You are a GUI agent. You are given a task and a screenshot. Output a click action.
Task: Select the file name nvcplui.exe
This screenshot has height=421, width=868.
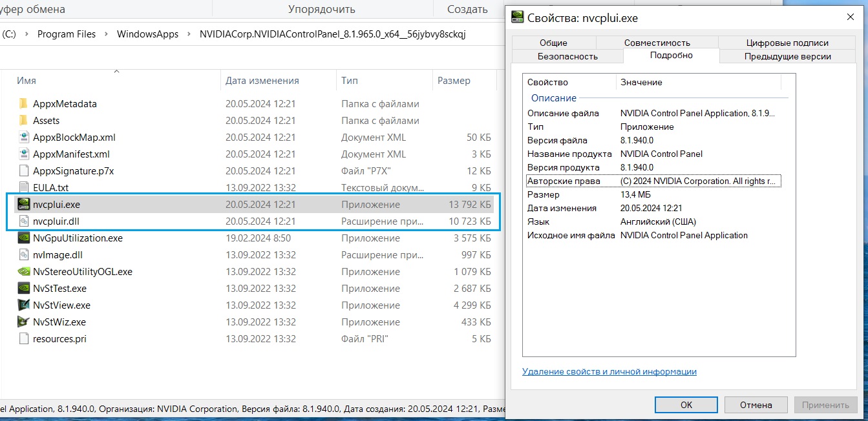pyautogui.click(x=56, y=205)
